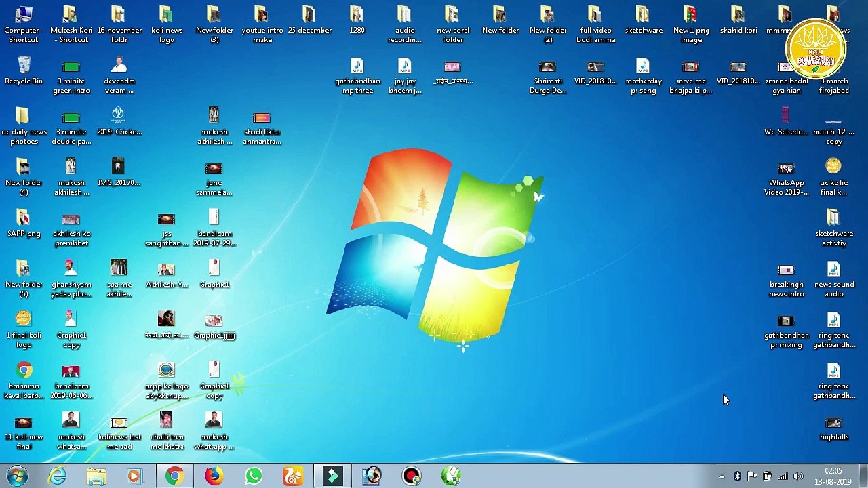The image size is (868, 488).
Task: Open Windows Explorer from the taskbar
Action: tap(96, 476)
